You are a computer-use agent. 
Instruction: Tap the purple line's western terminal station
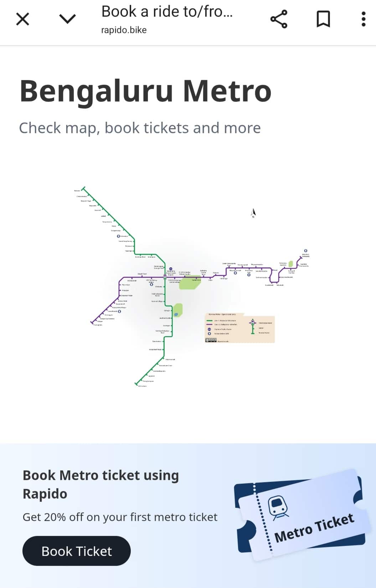pos(92,322)
